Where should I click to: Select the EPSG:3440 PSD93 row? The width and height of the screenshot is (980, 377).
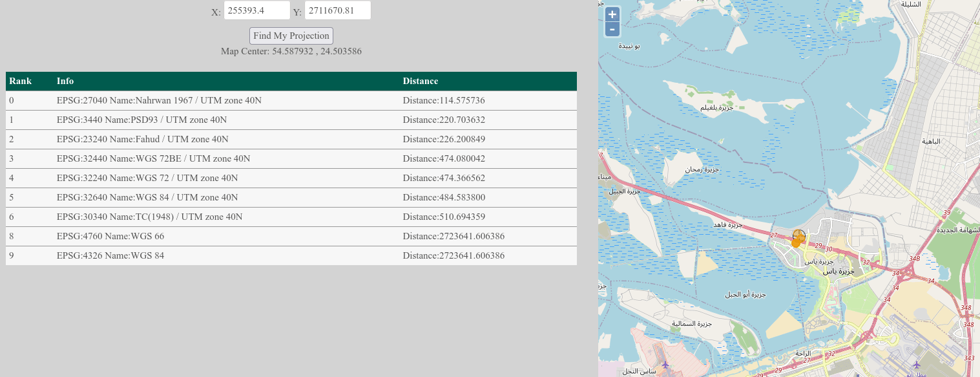(291, 120)
